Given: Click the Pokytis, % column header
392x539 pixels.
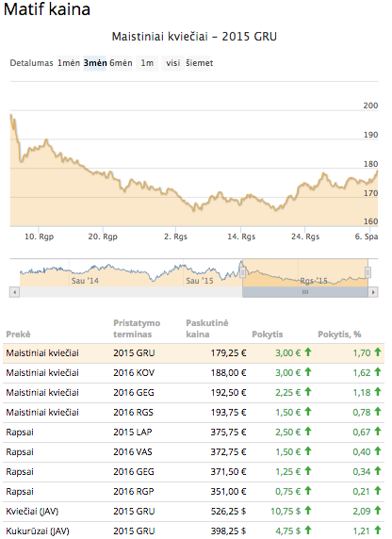Looking at the screenshot, I should [x=339, y=335].
